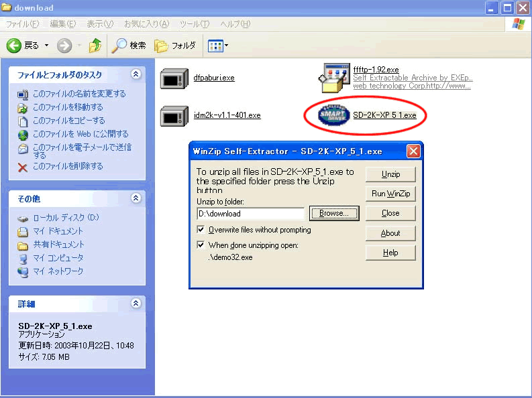Click the Browse... button
This screenshot has width=532, height=398.
pos(334,213)
